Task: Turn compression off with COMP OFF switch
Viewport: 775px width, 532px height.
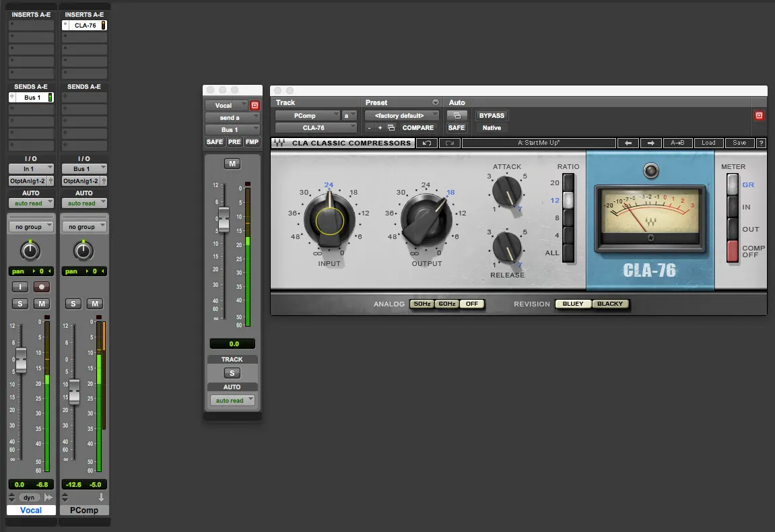Action: pos(733,251)
